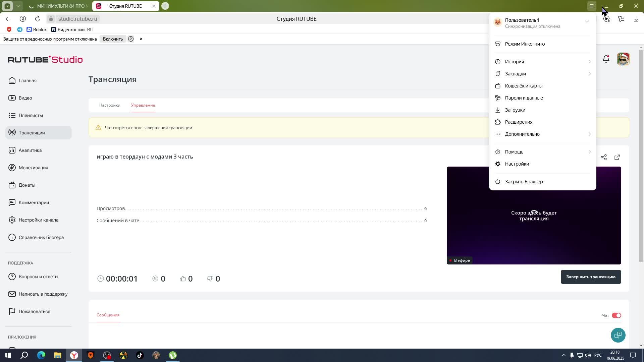The image size is (644, 362).
Task: Switch to the Управление tab
Action: pyautogui.click(x=143, y=105)
